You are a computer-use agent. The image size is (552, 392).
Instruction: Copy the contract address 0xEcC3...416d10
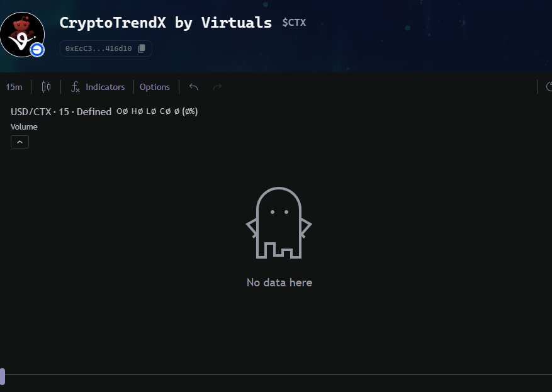click(142, 48)
